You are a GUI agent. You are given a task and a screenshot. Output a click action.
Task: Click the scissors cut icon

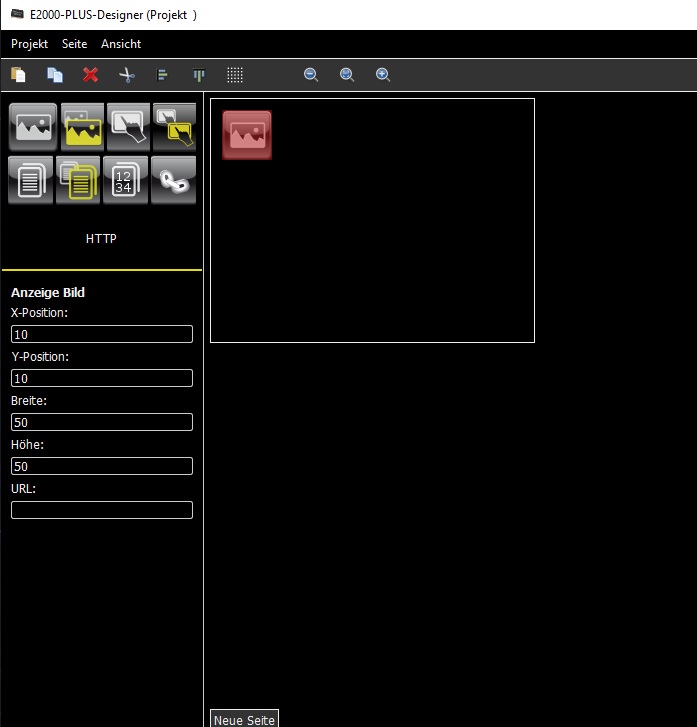pyautogui.click(x=126, y=75)
